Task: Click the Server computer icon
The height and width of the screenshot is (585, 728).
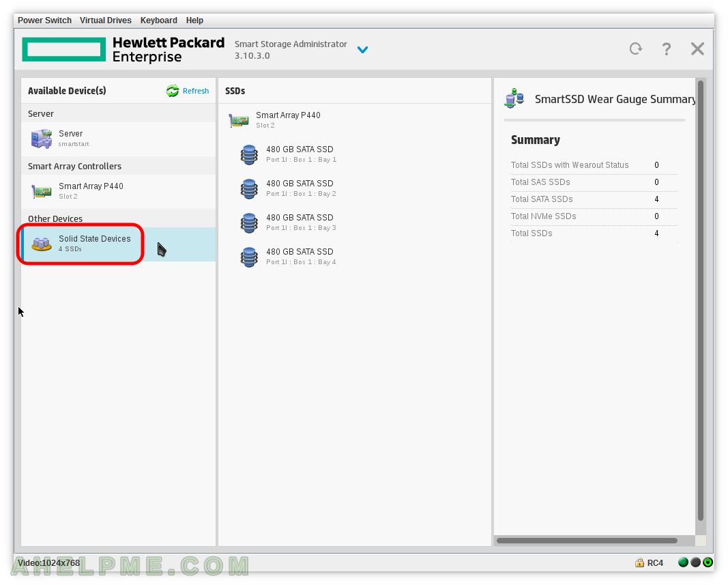Action: point(42,139)
